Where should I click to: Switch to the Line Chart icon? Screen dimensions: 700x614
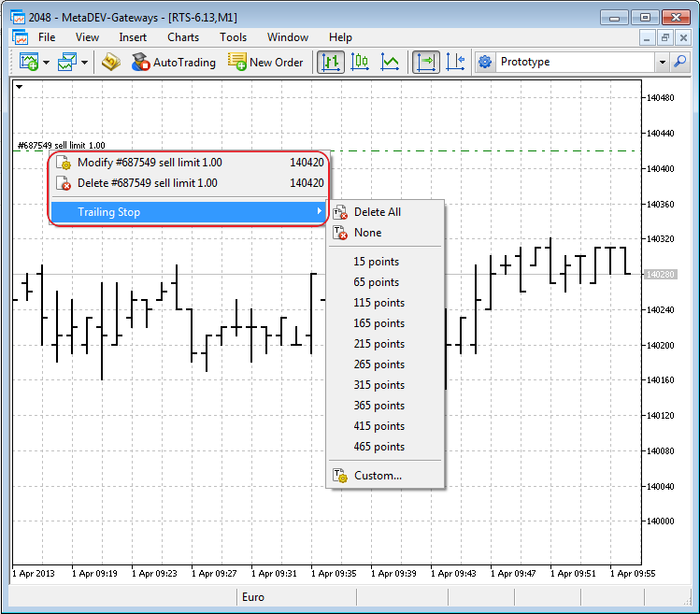390,62
